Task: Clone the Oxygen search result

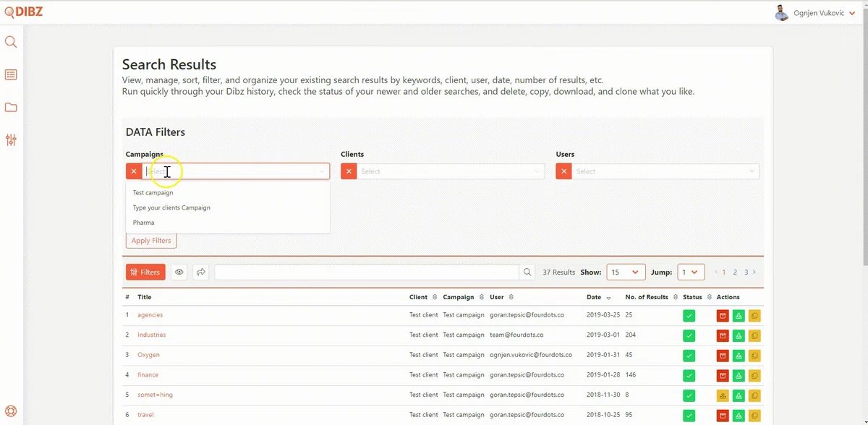Action: pos(754,356)
